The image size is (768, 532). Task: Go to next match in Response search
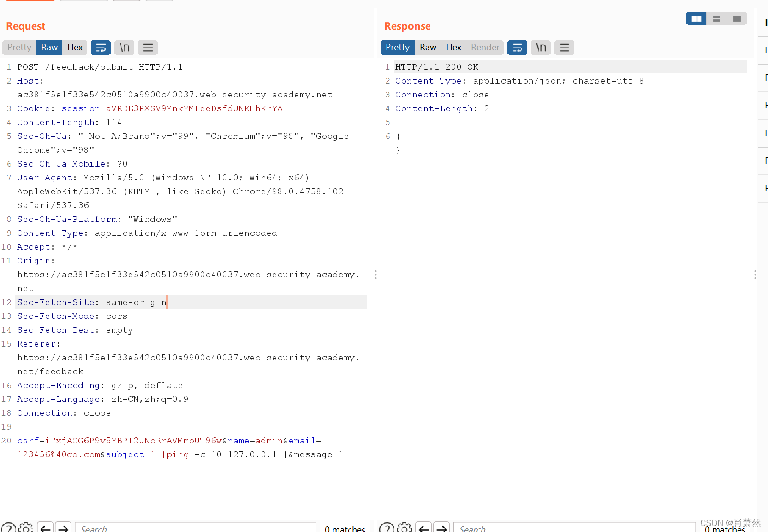tap(441, 528)
